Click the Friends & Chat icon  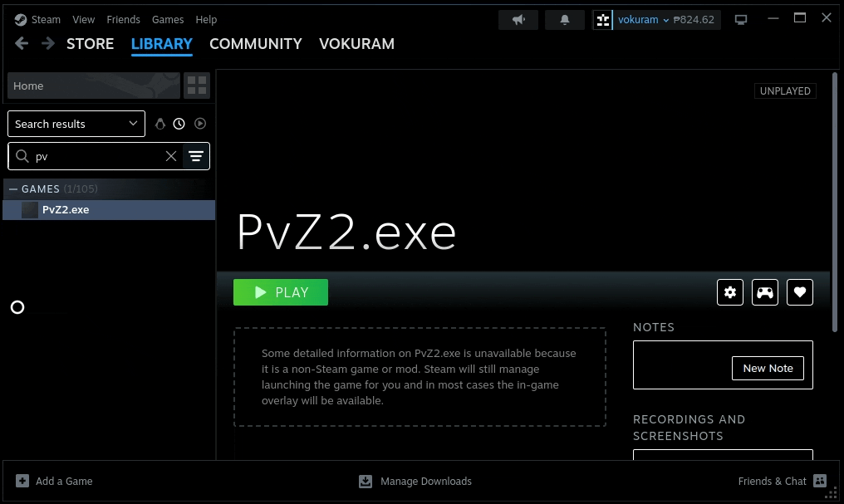820,481
